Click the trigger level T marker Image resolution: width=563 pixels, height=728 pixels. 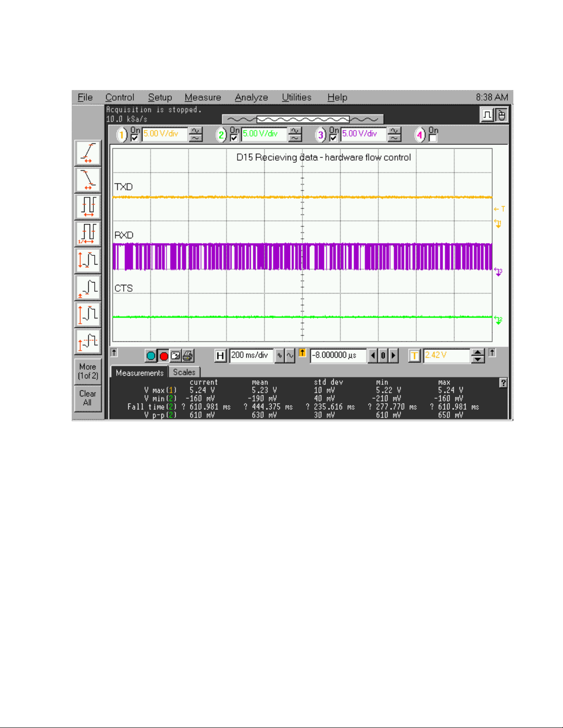[x=500, y=209]
